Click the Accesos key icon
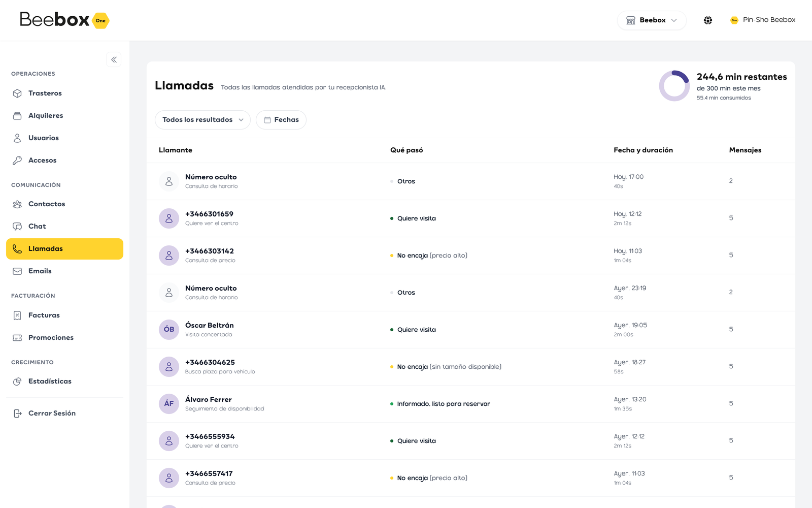 17,161
